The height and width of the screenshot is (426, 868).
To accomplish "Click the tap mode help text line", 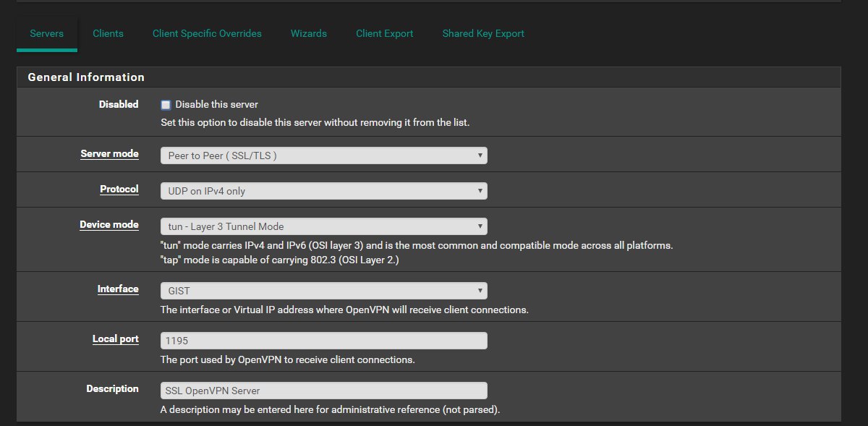I will (280, 260).
